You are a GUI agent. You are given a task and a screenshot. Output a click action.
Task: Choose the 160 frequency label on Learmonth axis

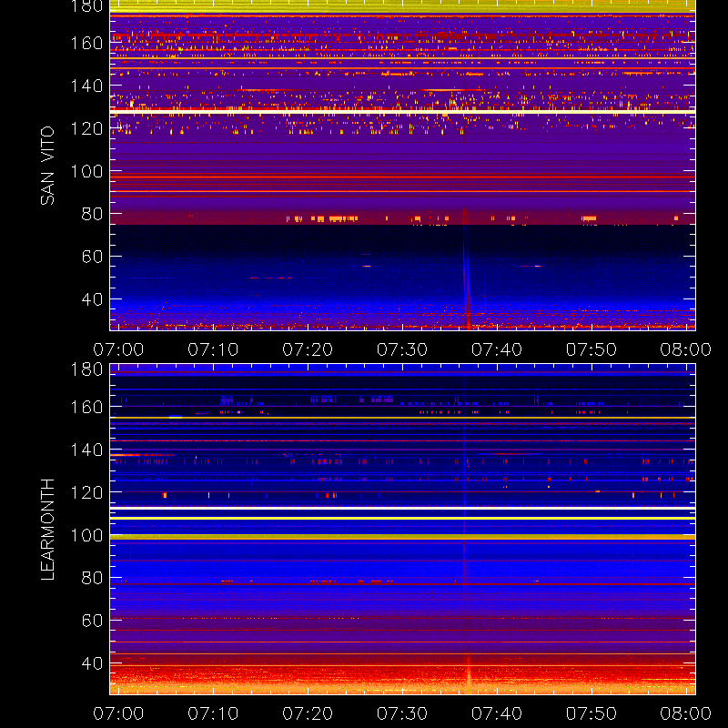pyautogui.click(x=86, y=407)
